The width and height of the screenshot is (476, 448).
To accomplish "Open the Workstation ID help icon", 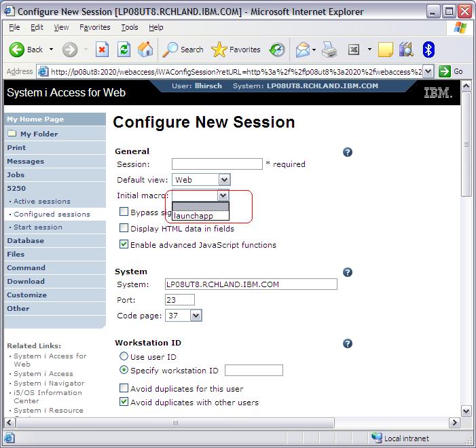I will tap(348, 343).
